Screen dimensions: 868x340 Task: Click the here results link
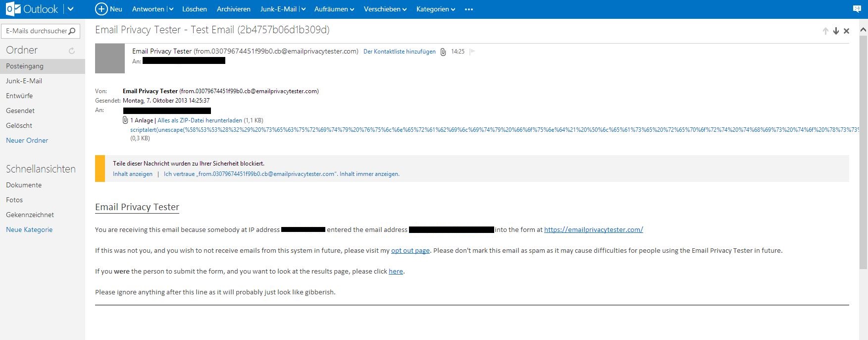coord(396,271)
